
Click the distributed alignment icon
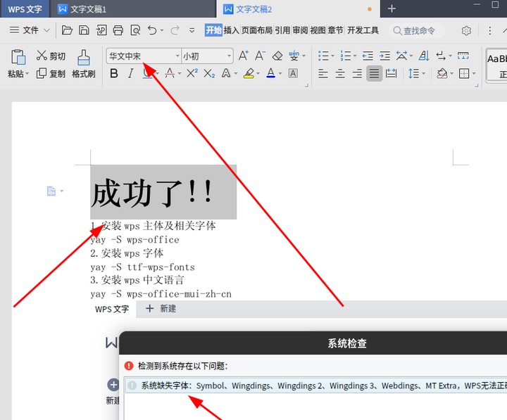[391, 74]
